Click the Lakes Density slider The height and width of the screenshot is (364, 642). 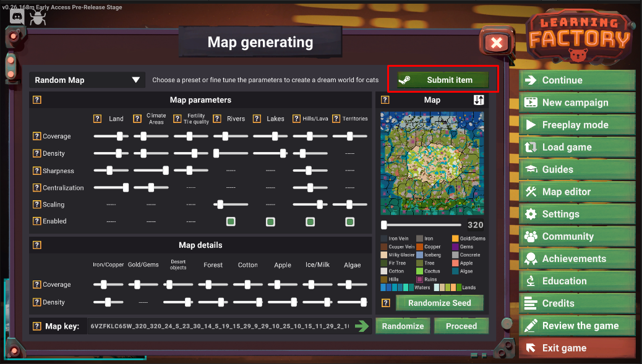[270, 153]
